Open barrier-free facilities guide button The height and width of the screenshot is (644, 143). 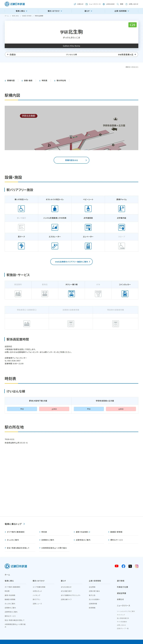tap(71, 262)
